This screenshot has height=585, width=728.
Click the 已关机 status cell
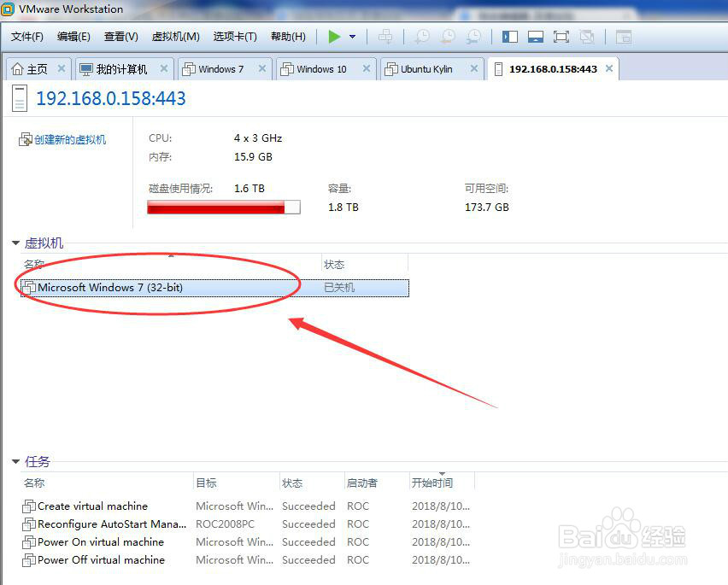339,288
